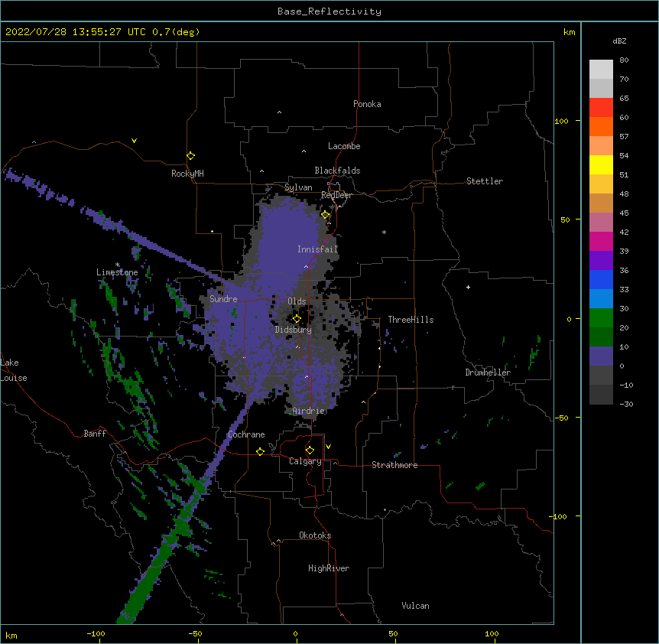Click the Drumheller town label
659x644 pixels.
[x=488, y=372]
